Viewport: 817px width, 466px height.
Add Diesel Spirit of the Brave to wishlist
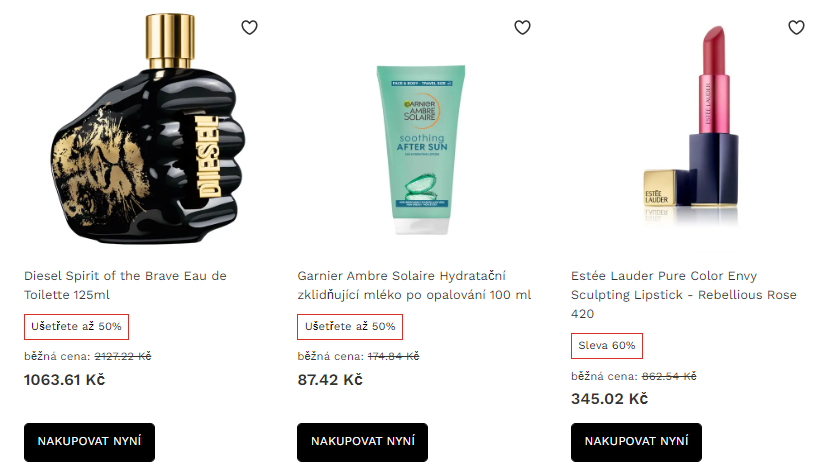point(250,27)
